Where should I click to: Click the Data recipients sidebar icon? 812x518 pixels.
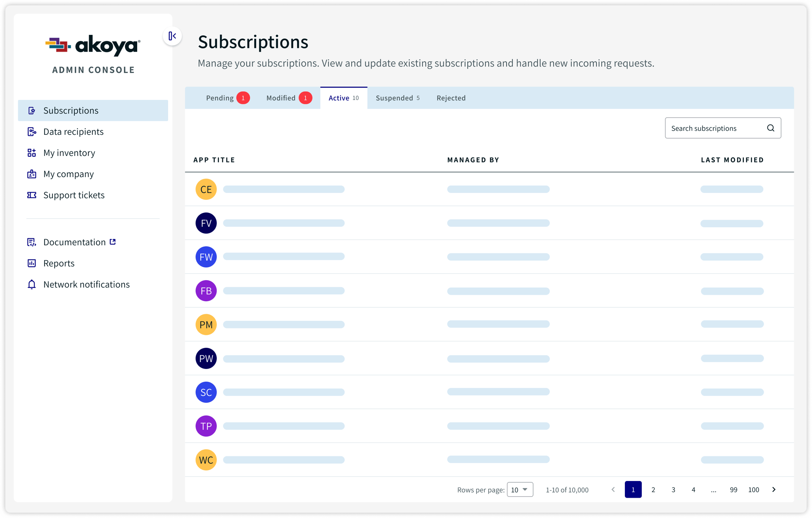pyautogui.click(x=32, y=132)
